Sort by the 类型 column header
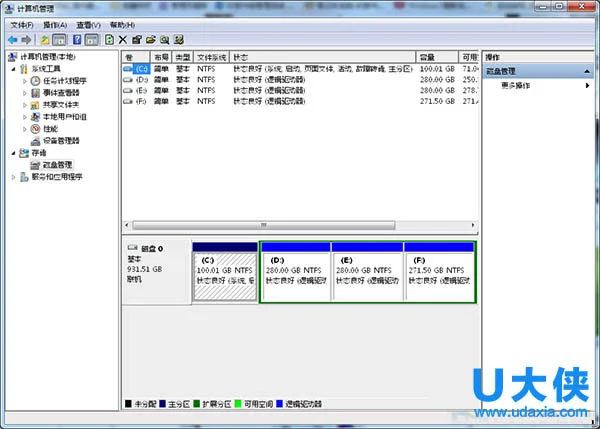 click(183, 57)
